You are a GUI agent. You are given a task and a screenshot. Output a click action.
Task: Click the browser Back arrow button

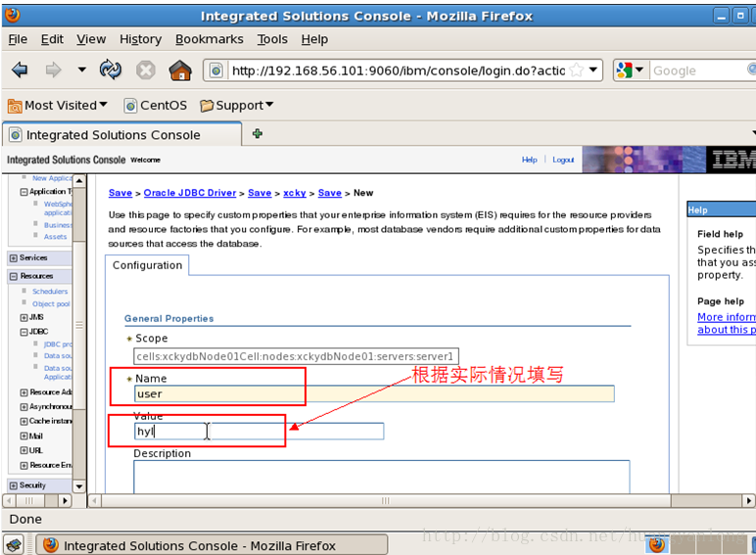(x=20, y=70)
